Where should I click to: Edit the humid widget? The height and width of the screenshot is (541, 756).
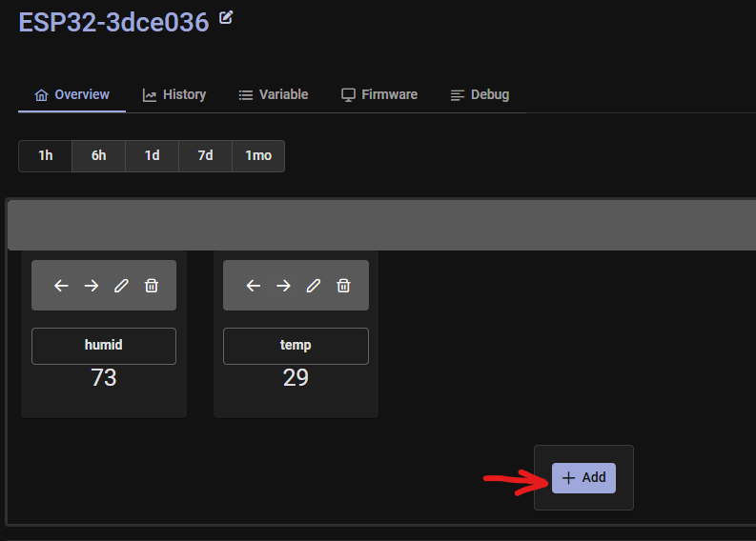(121, 286)
